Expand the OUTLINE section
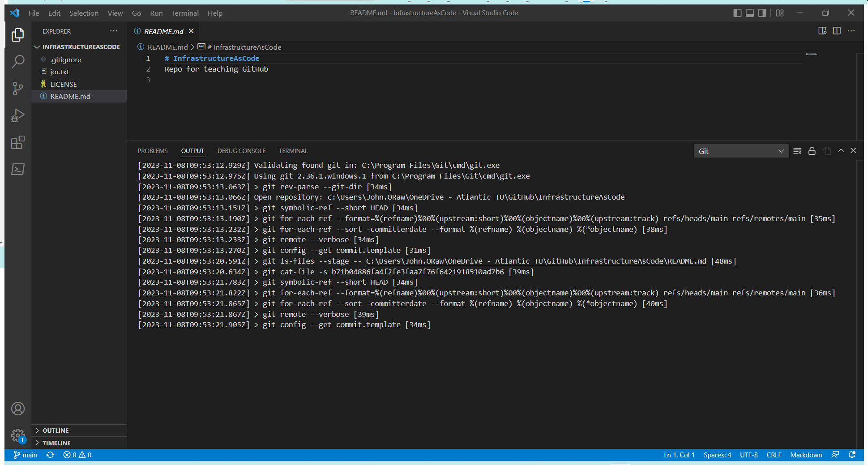The width and height of the screenshot is (868, 465). pos(56,431)
